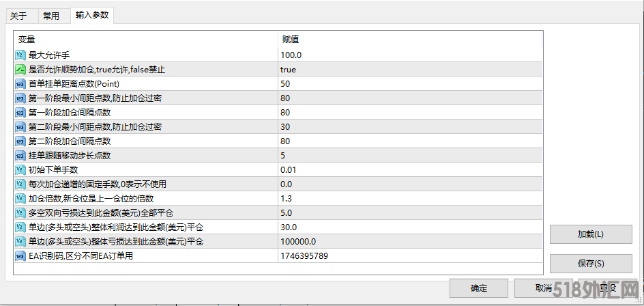Edit the 首单挂单距离点数 value 50
644x306 pixels.
410,84
